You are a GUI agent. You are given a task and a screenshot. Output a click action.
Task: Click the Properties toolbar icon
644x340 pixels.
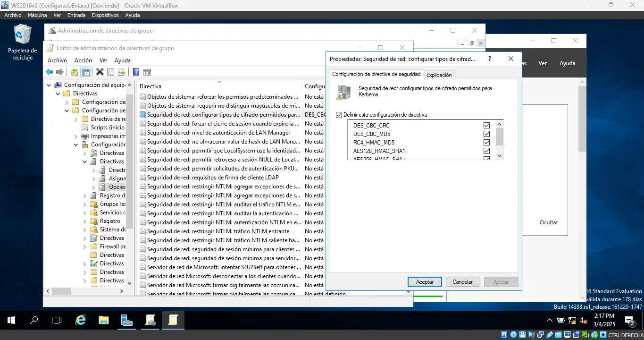(110, 72)
